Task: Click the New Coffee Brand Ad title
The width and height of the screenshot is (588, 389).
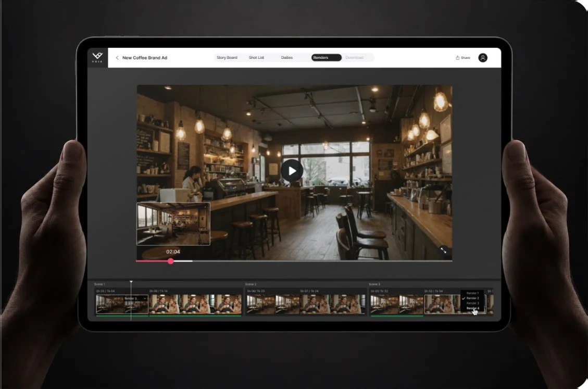Action: (145, 58)
